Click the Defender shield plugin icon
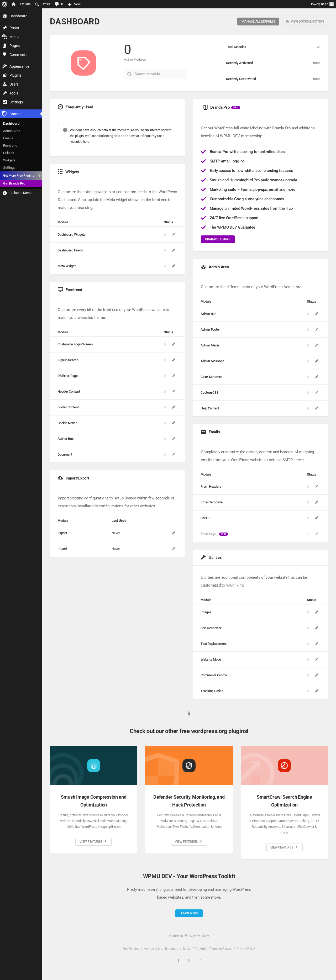The width and height of the screenshot is (336, 980). point(189,765)
